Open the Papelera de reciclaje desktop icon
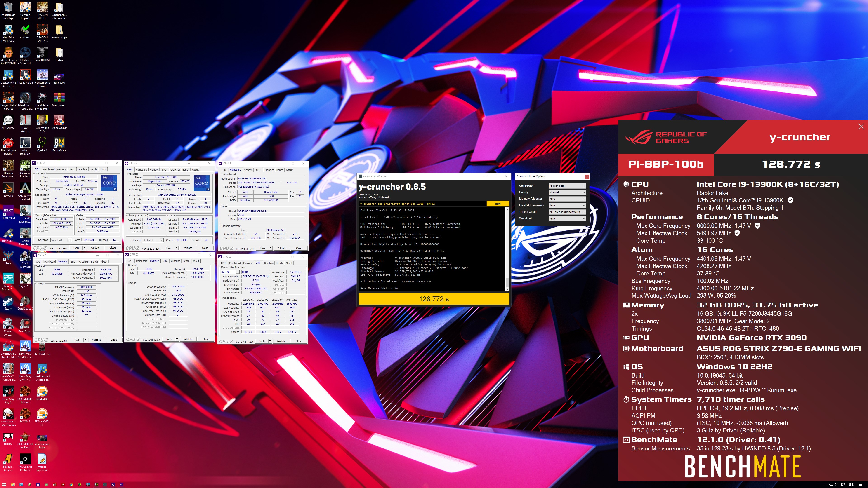Screen dimensions: 868x488 [8, 10]
